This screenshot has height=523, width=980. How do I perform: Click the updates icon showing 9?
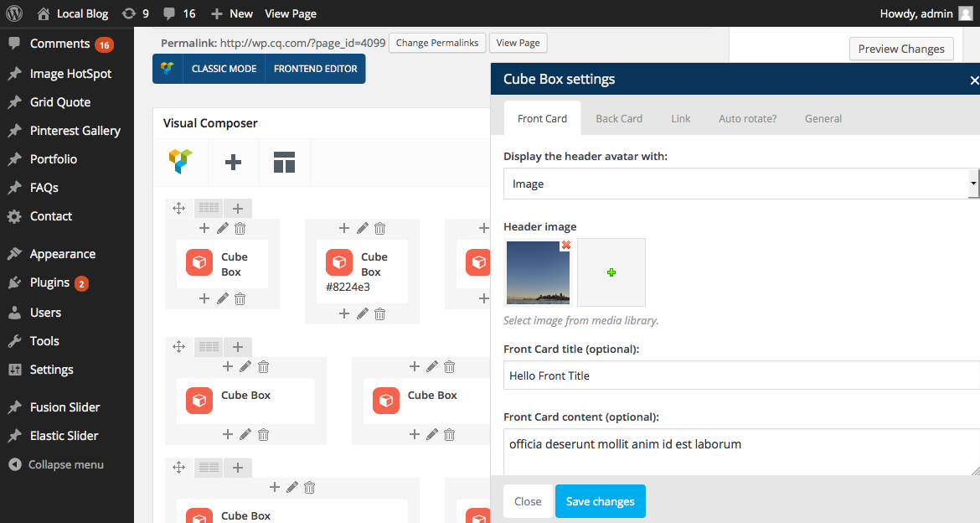tap(135, 13)
